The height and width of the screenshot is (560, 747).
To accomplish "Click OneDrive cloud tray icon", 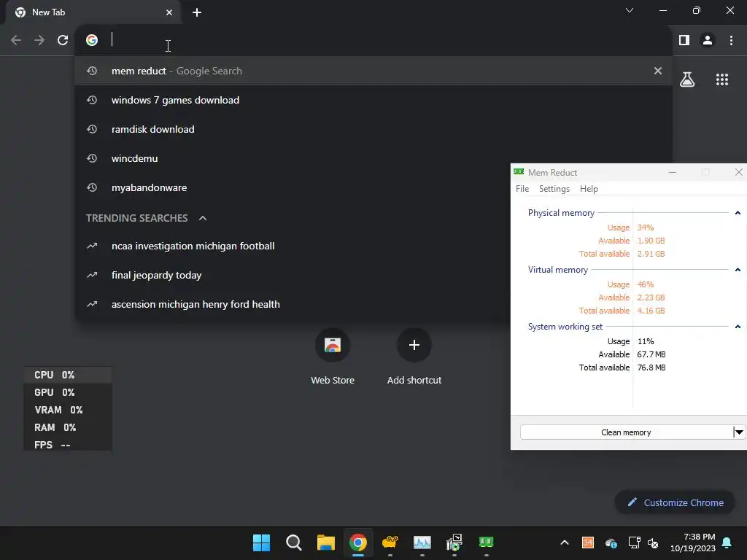I will tap(611, 542).
